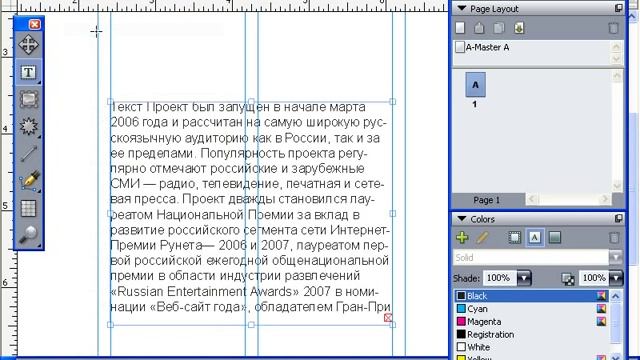Screen dimensions: 640x360
Task: Click Colors panel trash delete icon
Action: click(613, 237)
